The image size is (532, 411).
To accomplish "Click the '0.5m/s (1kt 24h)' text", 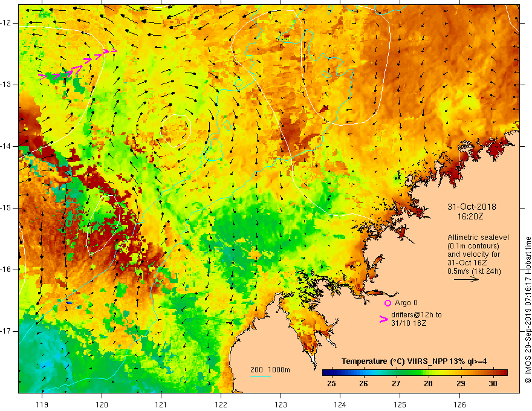I will [x=474, y=271].
